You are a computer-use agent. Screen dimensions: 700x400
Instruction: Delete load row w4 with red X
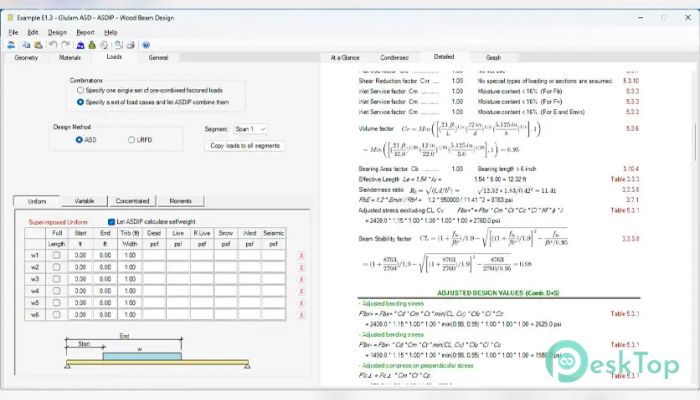coord(301,292)
